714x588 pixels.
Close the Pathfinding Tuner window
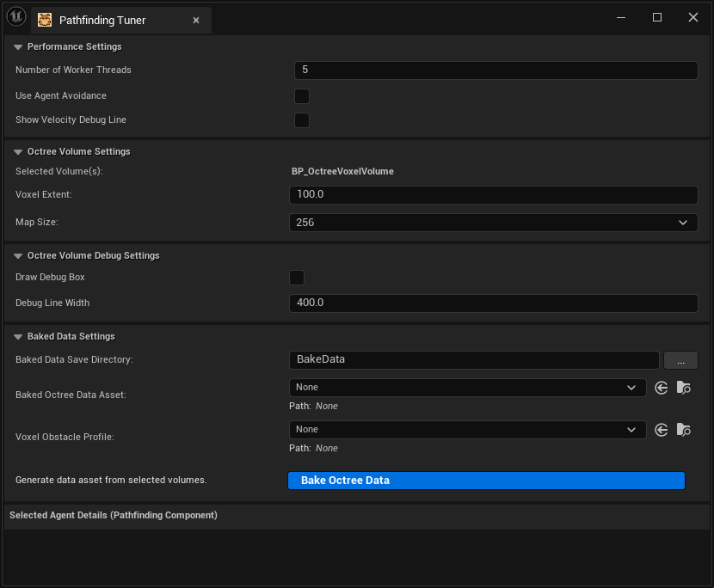coord(693,18)
